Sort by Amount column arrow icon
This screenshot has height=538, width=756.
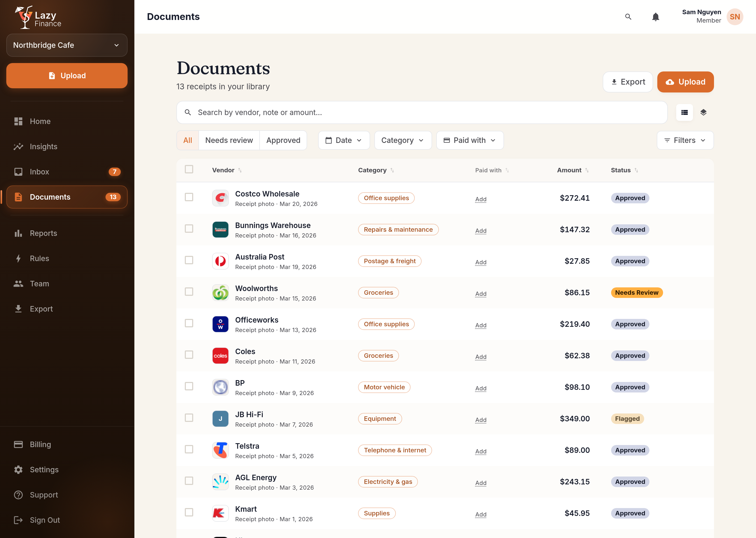[x=586, y=170]
